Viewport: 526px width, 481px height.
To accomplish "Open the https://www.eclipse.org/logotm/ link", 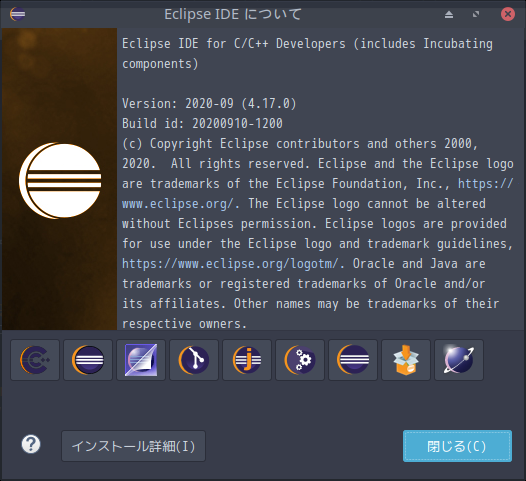I will coord(230,264).
